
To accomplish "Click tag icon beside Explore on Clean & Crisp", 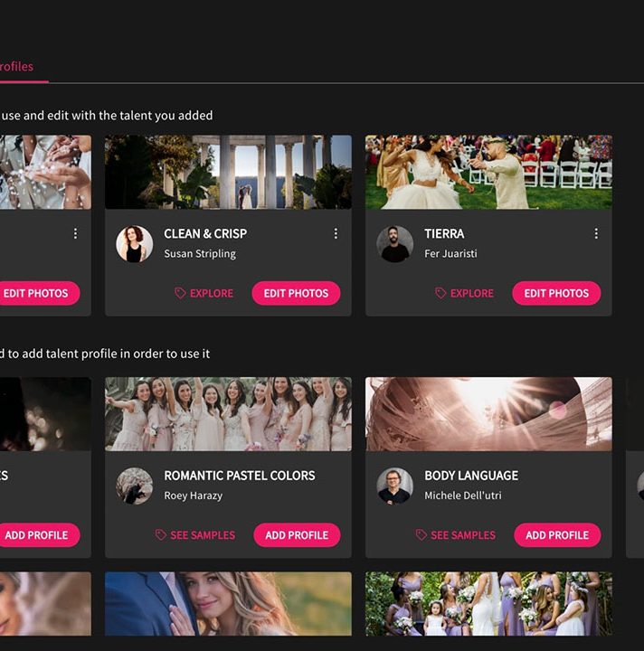I will click(180, 293).
